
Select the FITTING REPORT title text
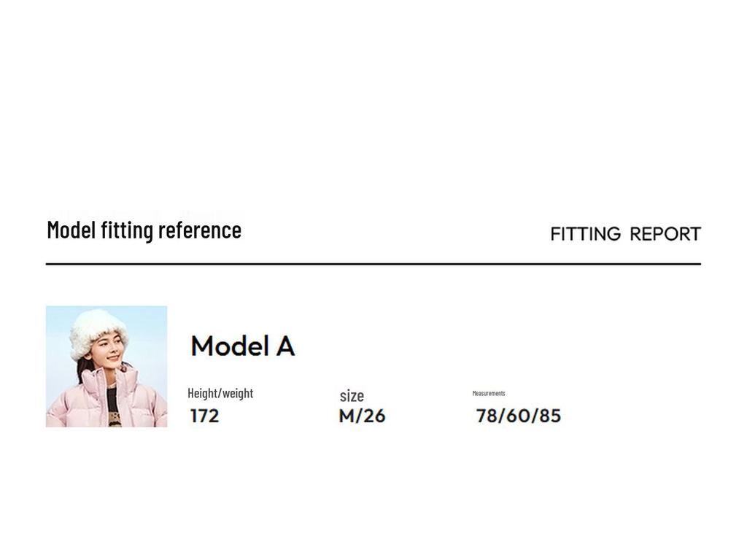(625, 234)
